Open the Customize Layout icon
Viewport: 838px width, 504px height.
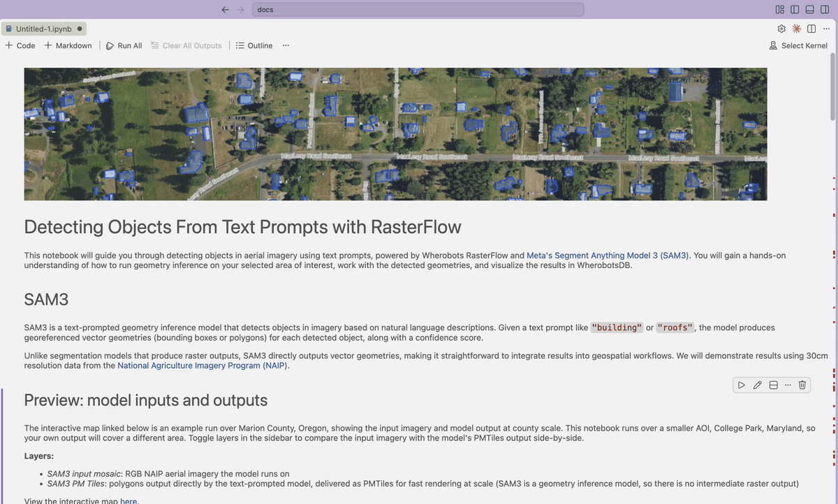[780, 10]
